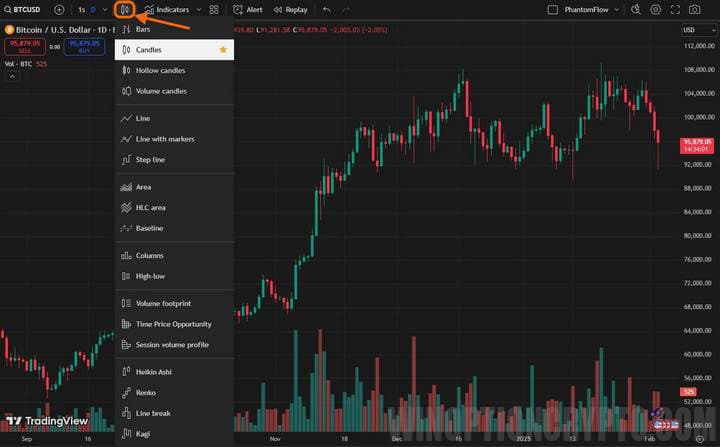Open the indicator templates grid icon

tap(214, 10)
